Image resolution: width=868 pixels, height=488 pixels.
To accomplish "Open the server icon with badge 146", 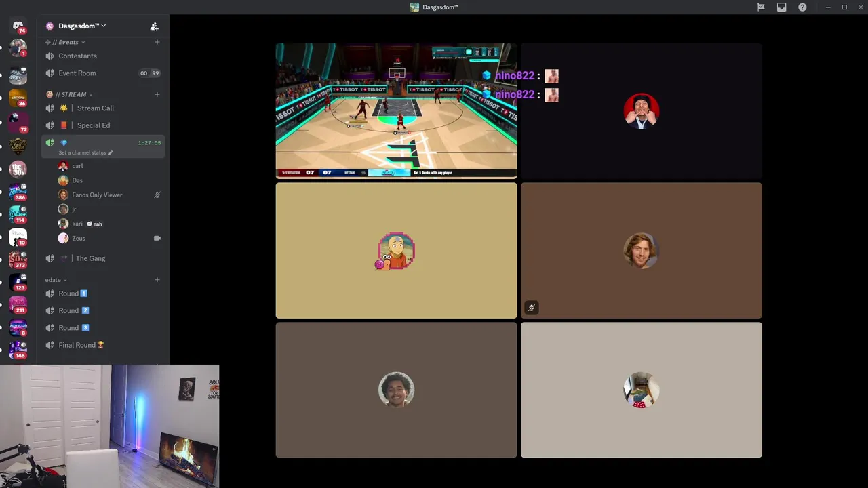I will tap(18, 350).
